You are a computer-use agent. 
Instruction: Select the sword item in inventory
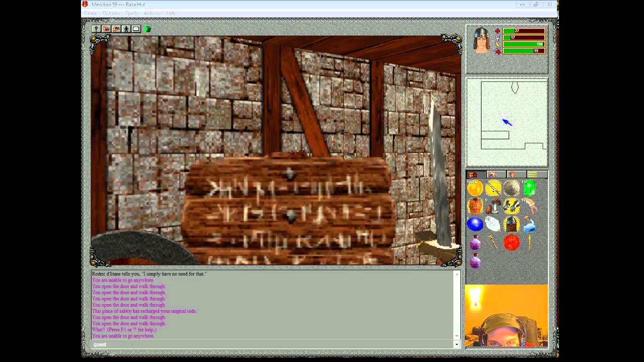tap(493, 188)
